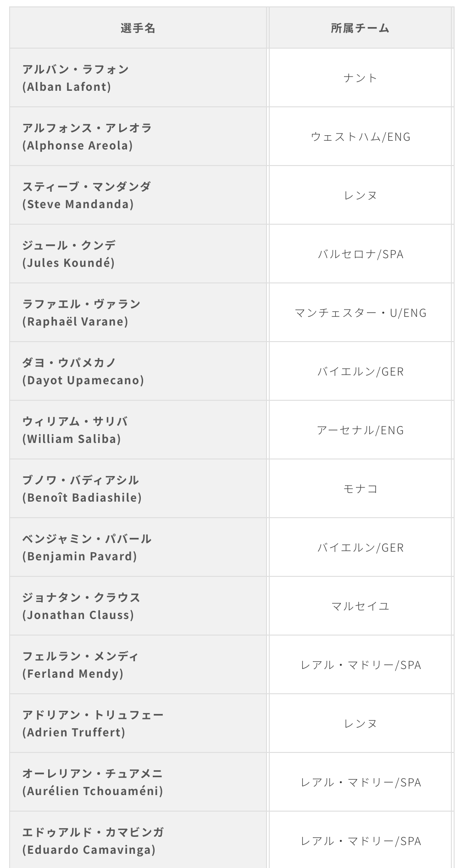
Task: Click the バルセロナ/SPA team cell
Action: click(x=360, y=254)
